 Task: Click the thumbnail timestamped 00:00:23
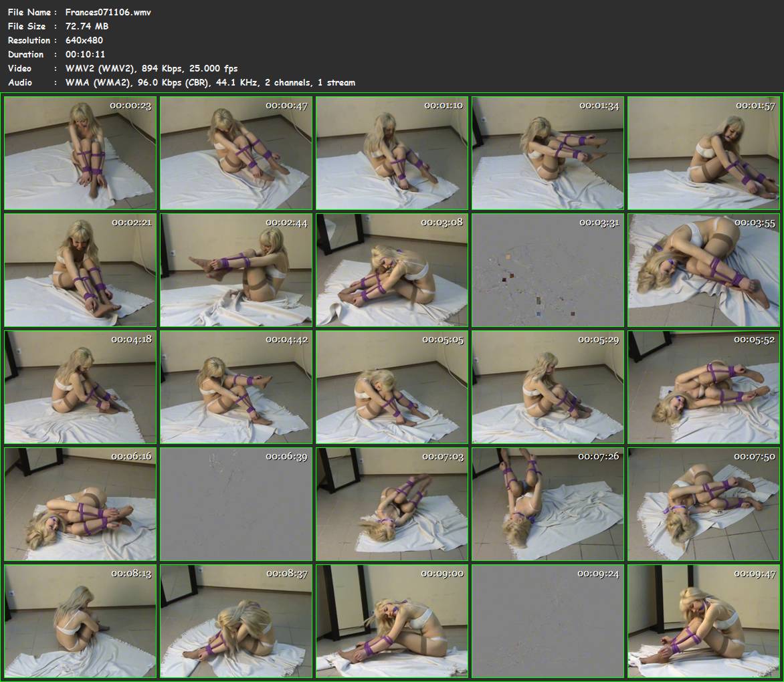pyautogui.click(x=80, y=153)
